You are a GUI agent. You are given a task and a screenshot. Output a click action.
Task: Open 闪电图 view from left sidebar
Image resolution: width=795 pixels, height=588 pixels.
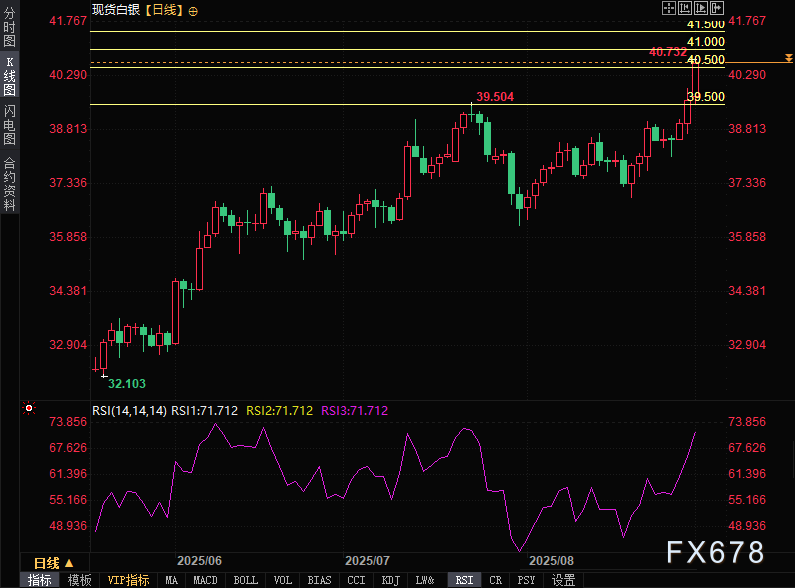click(x=9, y=125)
